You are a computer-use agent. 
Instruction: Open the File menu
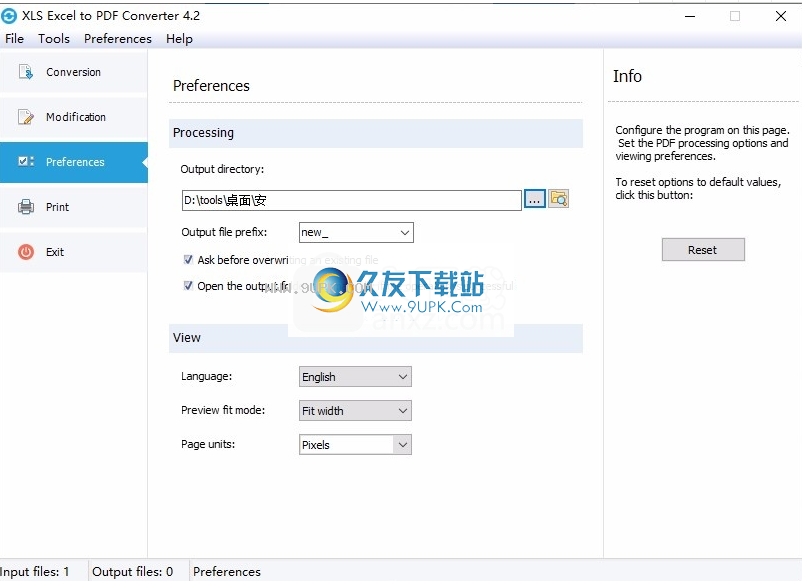[x=14, y=39]
